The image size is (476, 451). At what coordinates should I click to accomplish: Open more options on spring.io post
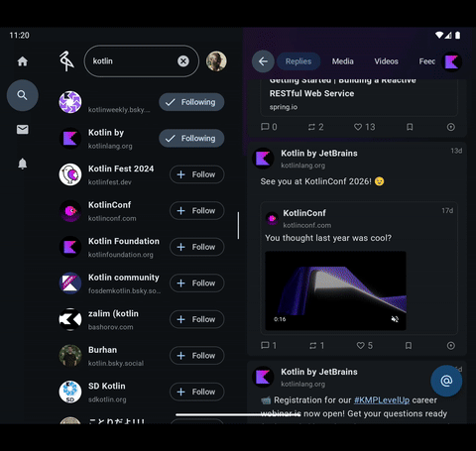click(451, 127)
